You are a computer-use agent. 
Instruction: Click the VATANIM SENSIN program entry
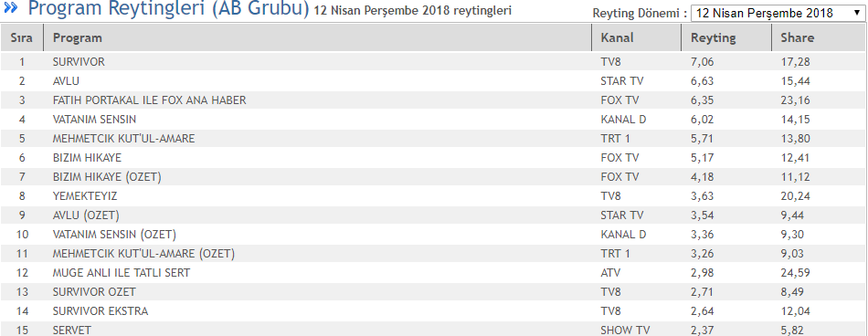pyautogui.click(x=94, y=119)
